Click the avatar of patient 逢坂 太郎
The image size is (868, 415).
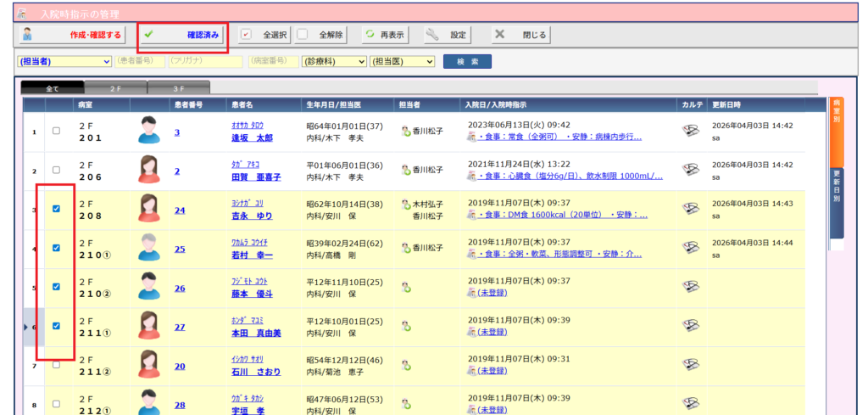[149, 132]
